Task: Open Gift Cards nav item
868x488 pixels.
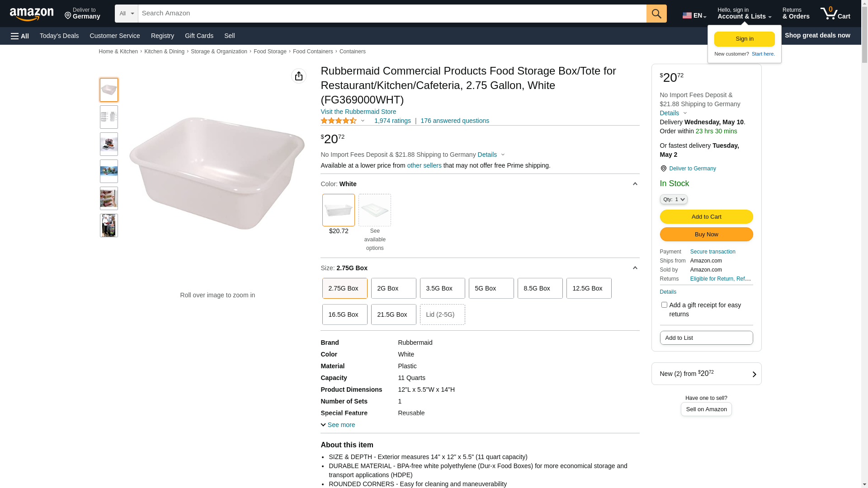Action: coord(199,36)
